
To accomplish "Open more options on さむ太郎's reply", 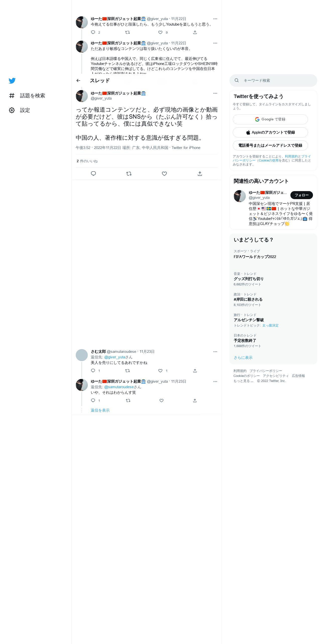I will click(215, 352).
